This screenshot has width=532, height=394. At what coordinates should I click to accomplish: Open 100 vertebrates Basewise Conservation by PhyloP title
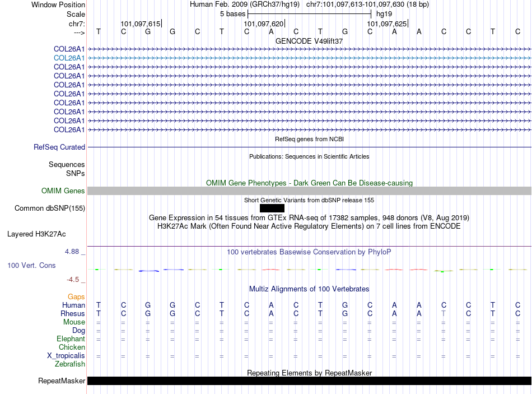(309, 252)
